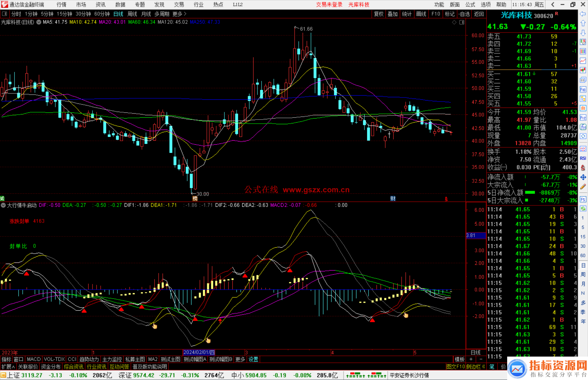Screen dimensions: 588x380
Task: Click the RSI indicator sidebar icon
Action: 583,158
